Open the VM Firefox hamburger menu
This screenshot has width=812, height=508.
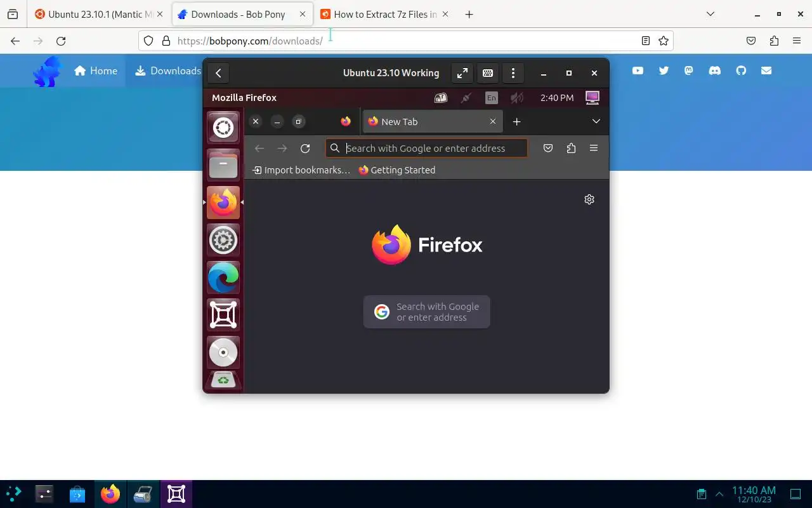(x=594, y=148)
